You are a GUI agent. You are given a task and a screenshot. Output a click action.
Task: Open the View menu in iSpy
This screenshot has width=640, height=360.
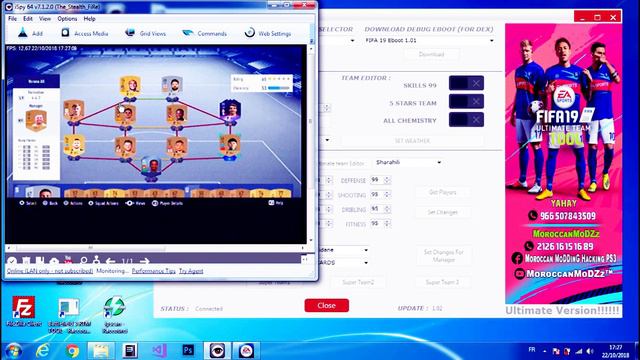45,19
